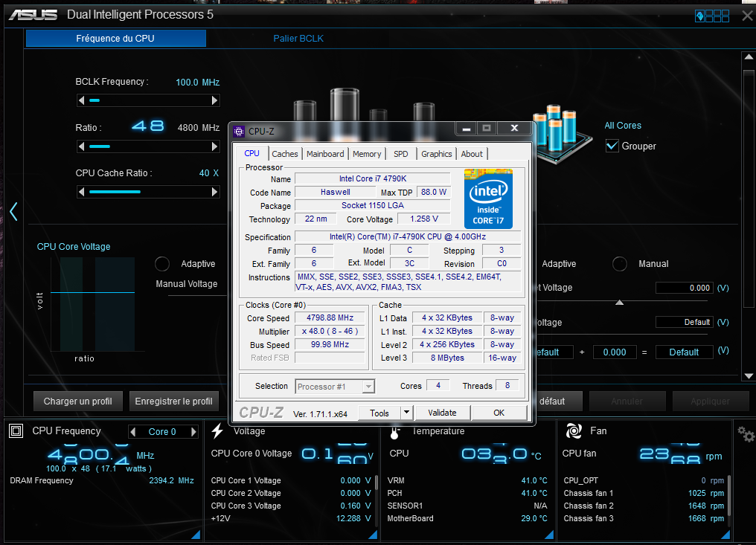Click the CPU Core Voltage graph
Image resolution: width=756 pixels, height=545 pixels.
92,303
